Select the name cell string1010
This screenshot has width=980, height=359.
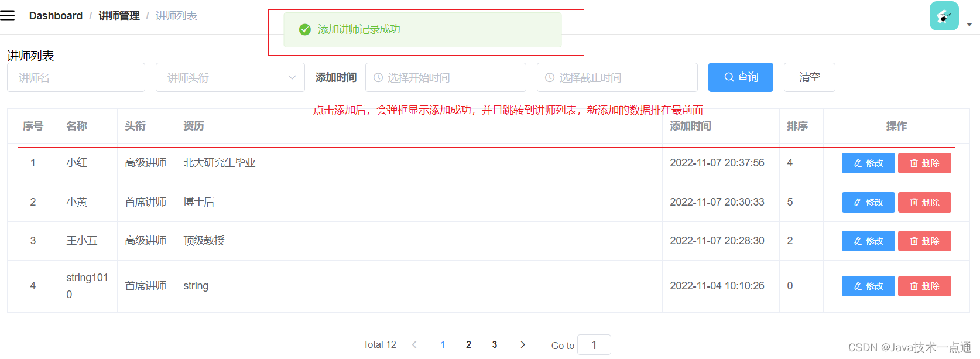pyautogui.click(x=87, y=286)
